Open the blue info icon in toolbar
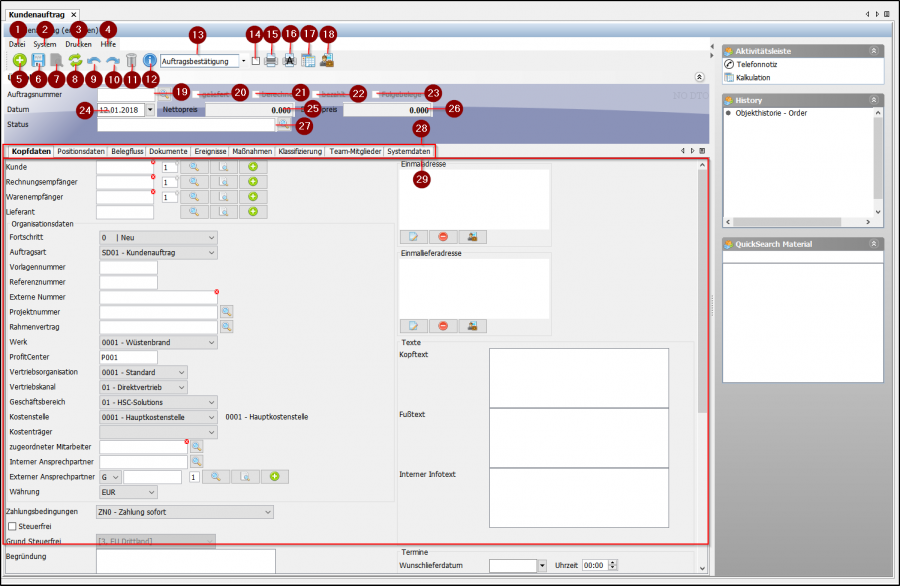Screen dimensions: 900x586 point(150,61)
